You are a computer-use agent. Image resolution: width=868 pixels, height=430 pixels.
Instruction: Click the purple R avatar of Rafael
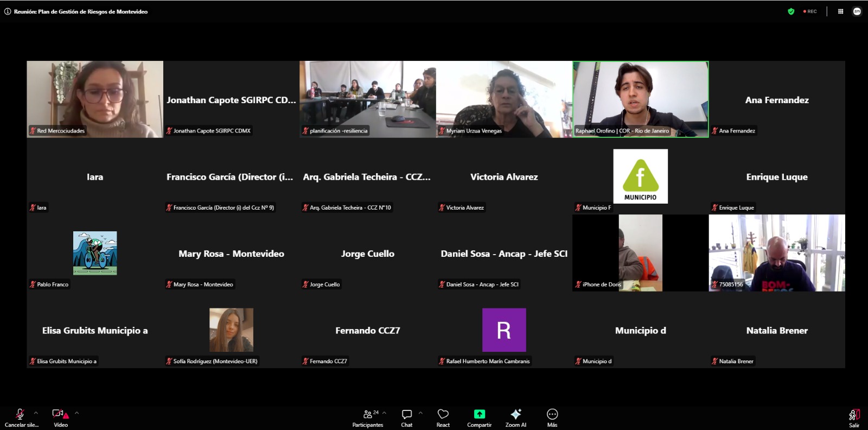(504, 330)
